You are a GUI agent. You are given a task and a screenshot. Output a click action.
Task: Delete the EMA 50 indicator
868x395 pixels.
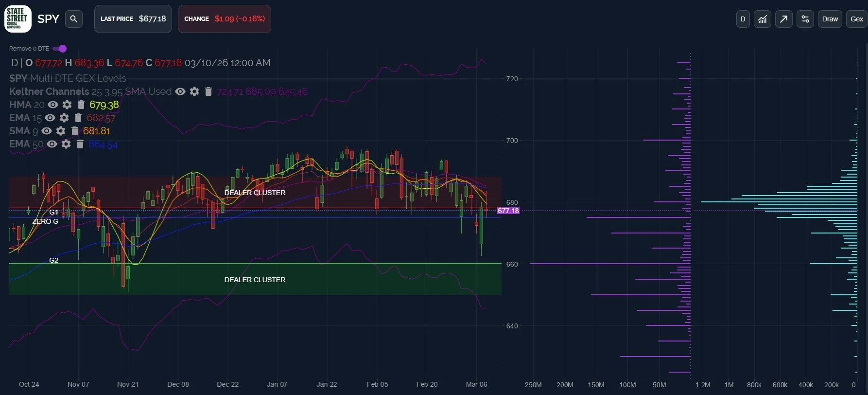click(x=80, y=144)
